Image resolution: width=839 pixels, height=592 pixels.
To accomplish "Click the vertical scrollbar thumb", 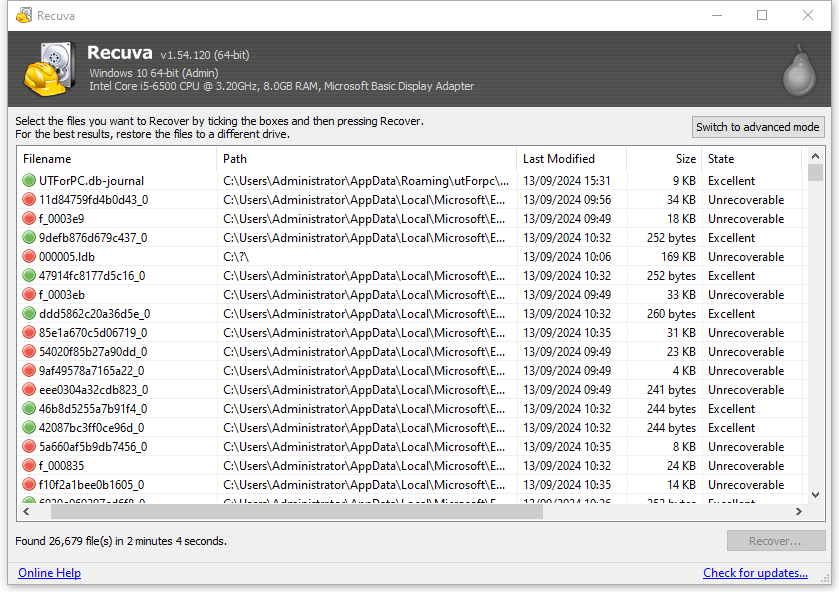I will 815,173.
